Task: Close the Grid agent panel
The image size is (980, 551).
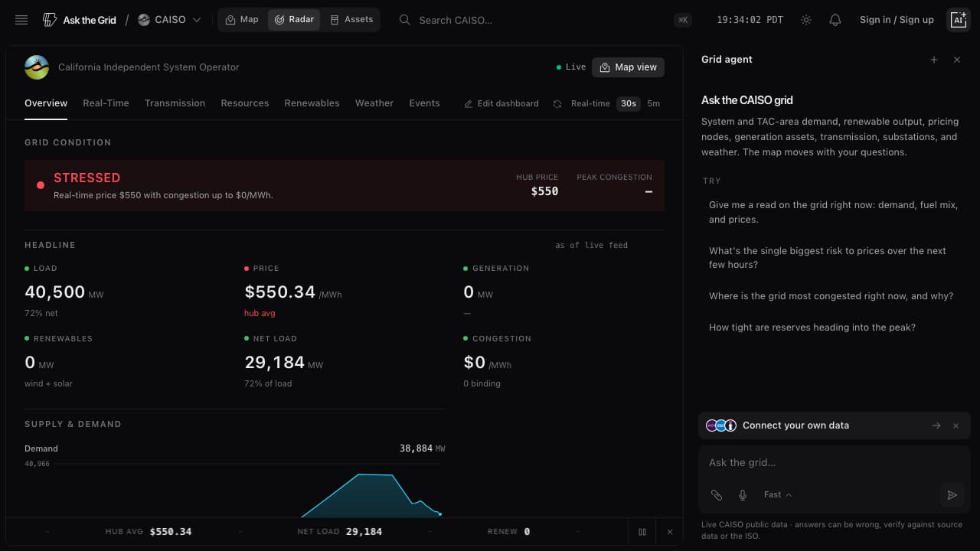Action: coord(957,60)
